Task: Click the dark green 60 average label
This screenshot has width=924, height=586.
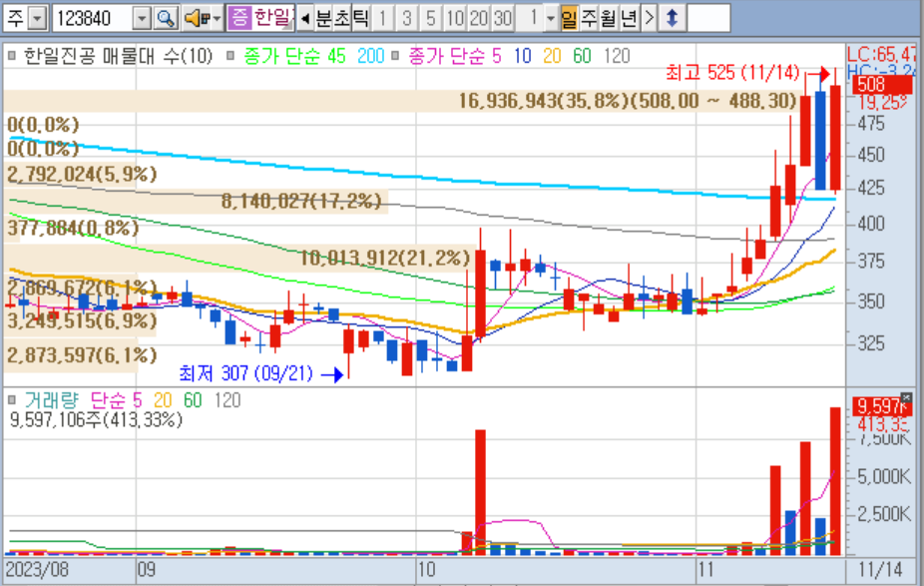Action: (x=582, y=56)
